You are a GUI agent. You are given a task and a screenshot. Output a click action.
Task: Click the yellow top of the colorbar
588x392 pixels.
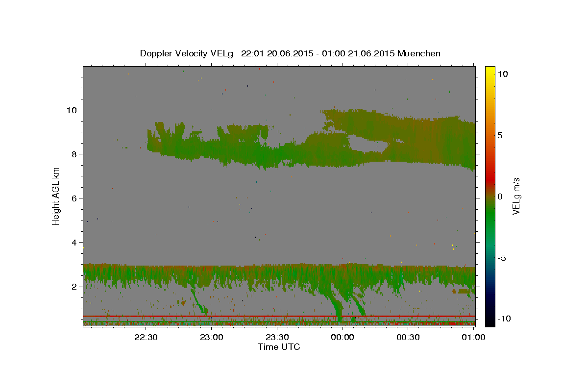click(490, 71)
